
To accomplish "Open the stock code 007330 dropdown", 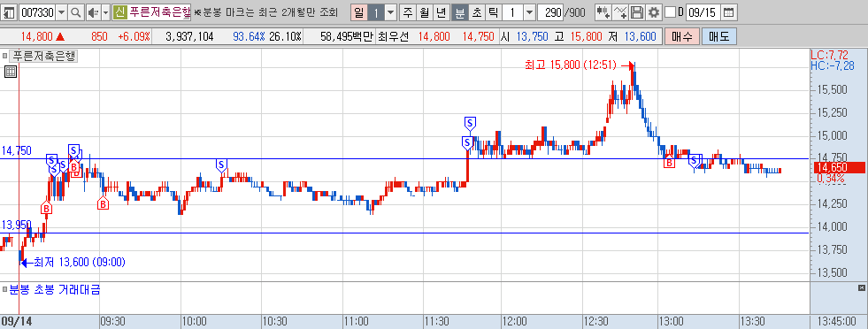I will pos(61,12).
